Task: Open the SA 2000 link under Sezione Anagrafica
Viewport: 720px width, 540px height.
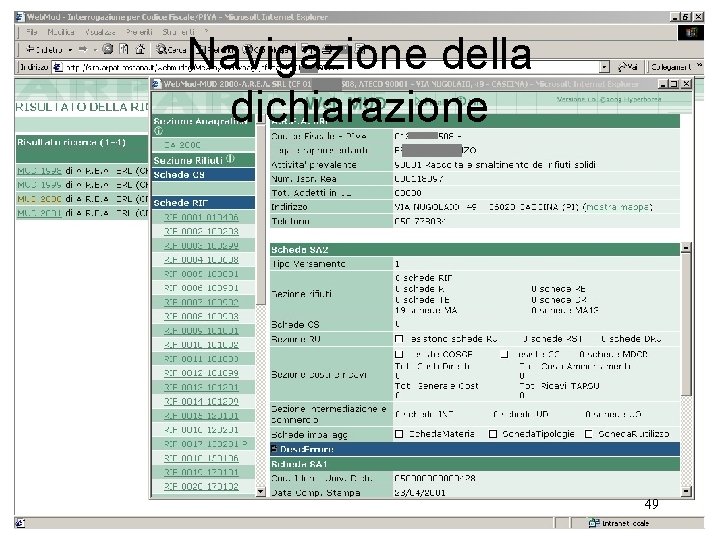Action: [x=182, y=145]
